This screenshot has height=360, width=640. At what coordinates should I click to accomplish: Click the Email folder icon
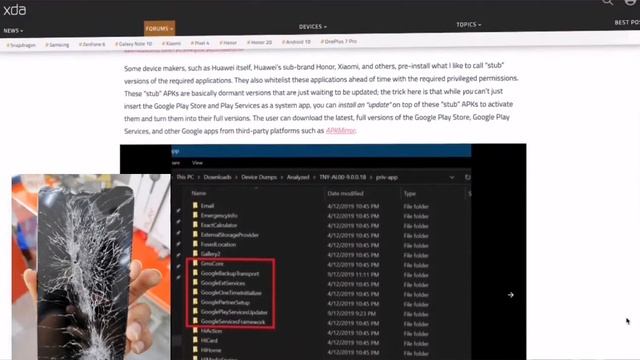pyautogui.click(x=195, y=205)
